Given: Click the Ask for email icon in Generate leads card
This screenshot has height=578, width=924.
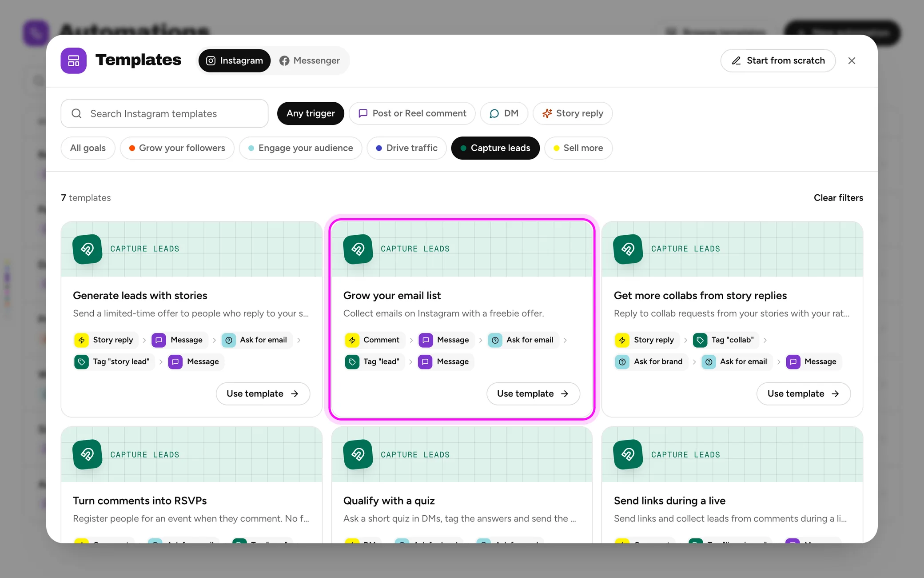Looking at the screenshot, I should pos(229,340).
